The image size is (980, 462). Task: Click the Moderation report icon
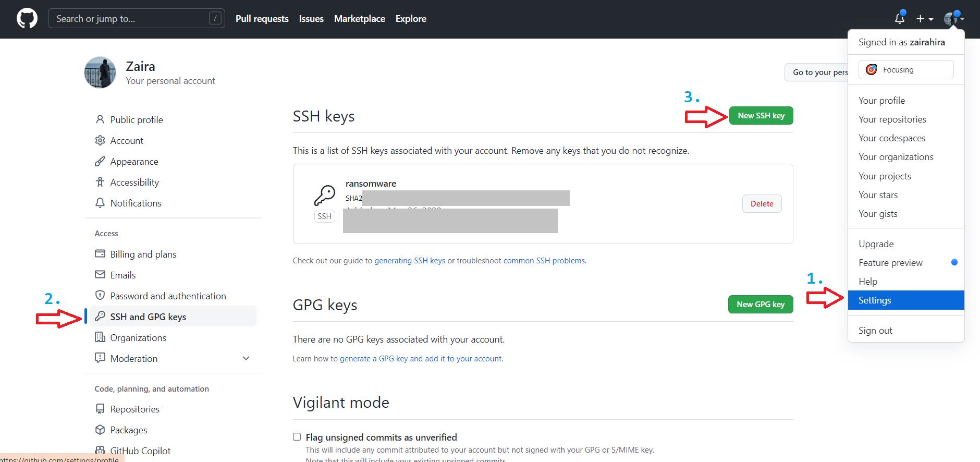[x=100, y=358]
